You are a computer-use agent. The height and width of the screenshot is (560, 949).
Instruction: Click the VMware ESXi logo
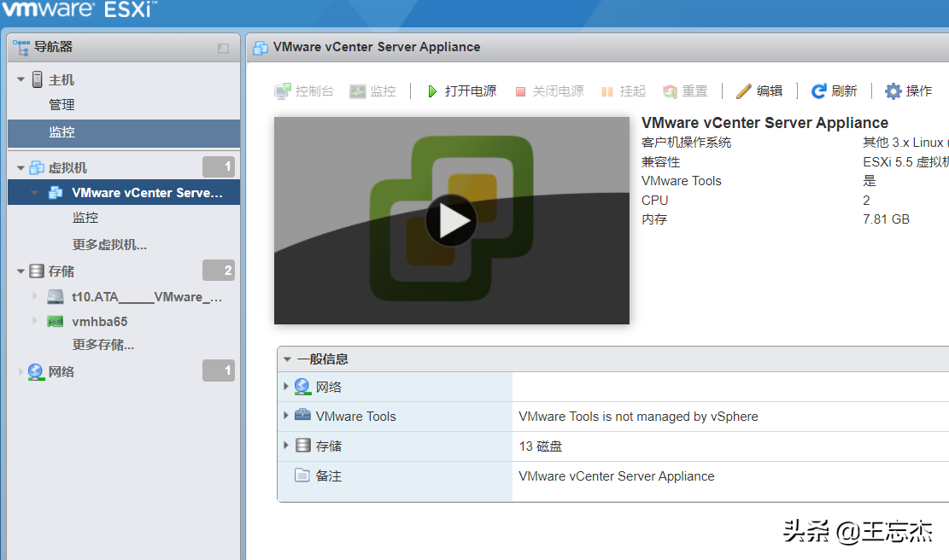79,9
